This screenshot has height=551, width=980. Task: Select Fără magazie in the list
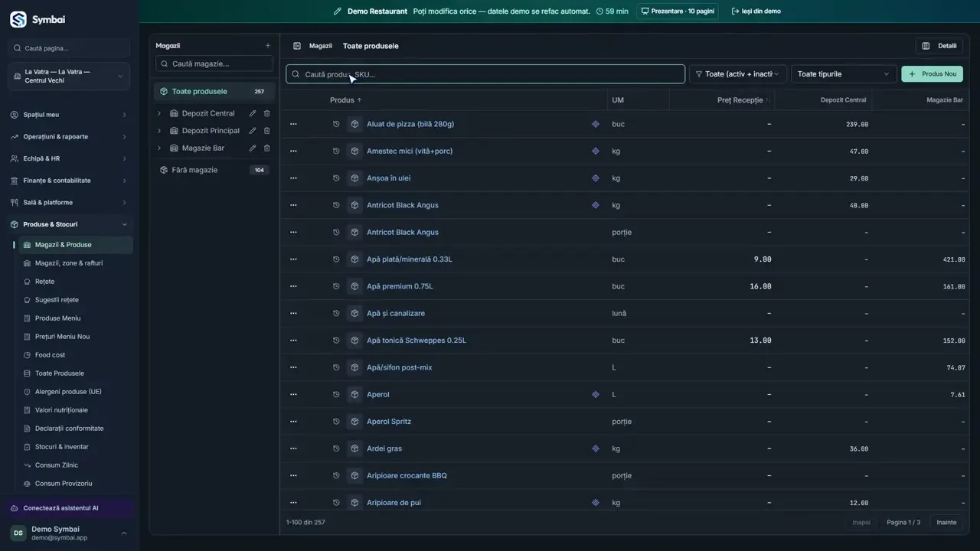click(x=214, y=170)
